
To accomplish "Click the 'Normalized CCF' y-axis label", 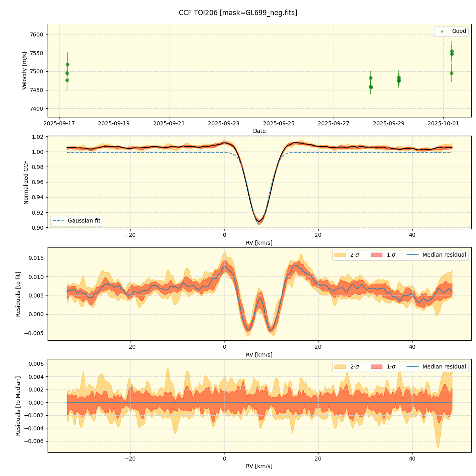I will [26, 182].
